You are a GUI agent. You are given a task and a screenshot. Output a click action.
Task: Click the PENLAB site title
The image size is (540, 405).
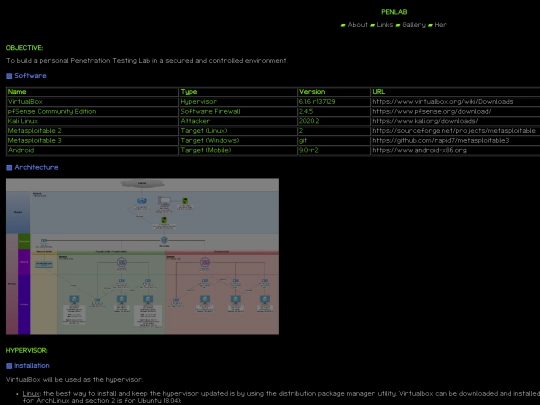(x=394, y=12)
